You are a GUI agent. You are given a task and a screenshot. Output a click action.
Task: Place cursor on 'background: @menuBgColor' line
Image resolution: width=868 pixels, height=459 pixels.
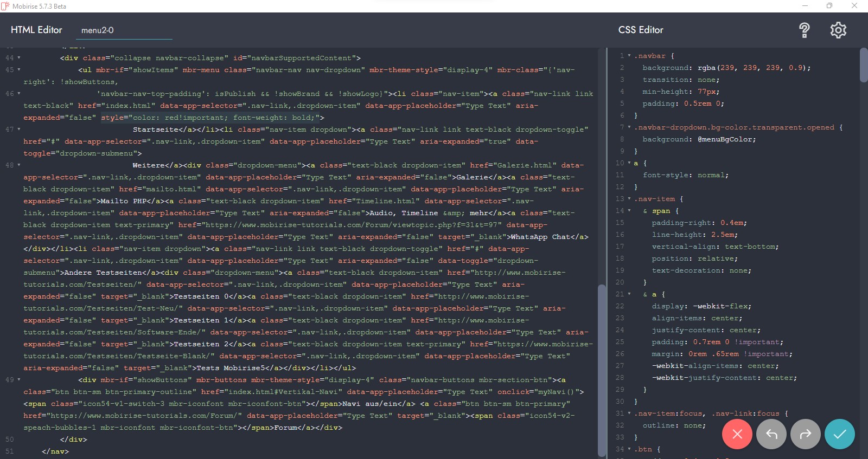click(699, 139)
